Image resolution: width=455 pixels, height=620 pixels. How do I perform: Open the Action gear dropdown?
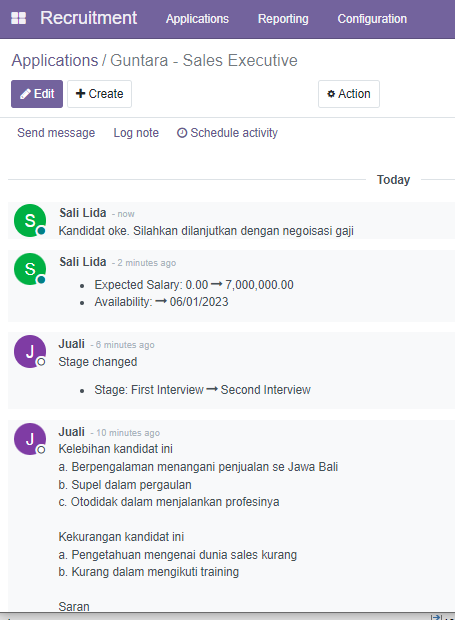[349, 94]
